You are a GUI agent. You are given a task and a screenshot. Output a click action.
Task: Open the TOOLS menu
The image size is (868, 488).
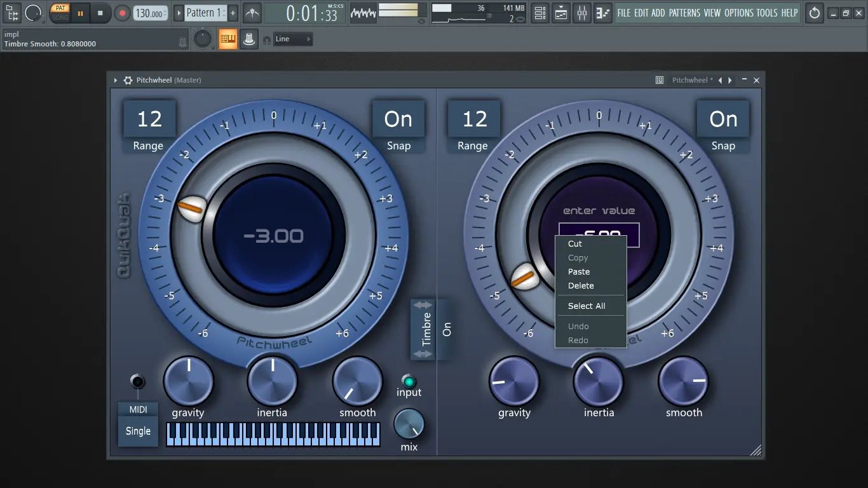click(767, 13)
